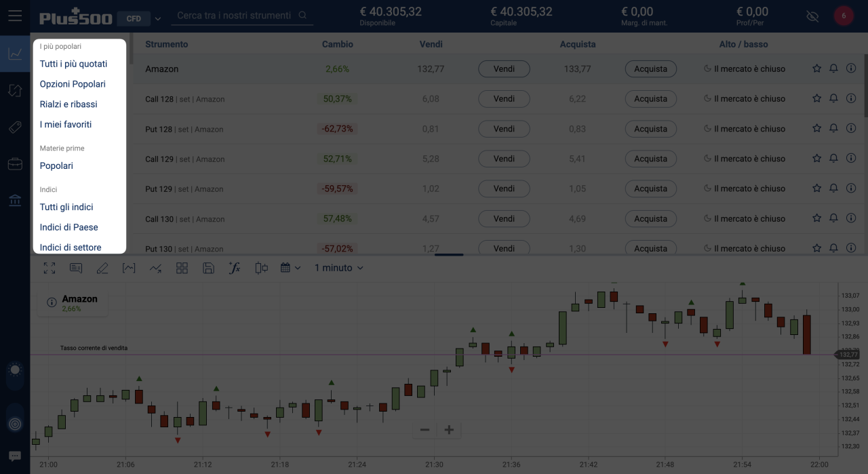The height and width of the screenshot is (474, 868).
Task: Select the pencil drawing tool
Action: 102,268
